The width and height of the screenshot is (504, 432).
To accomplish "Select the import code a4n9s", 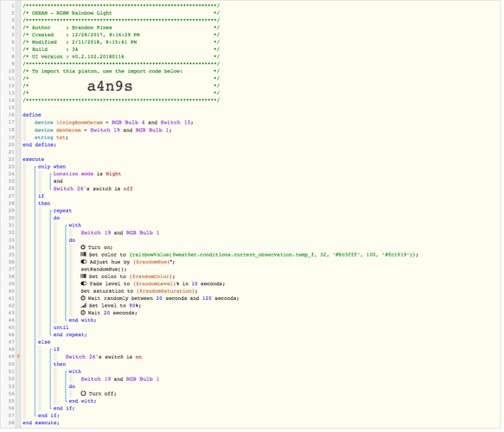I will click(110, 86).
